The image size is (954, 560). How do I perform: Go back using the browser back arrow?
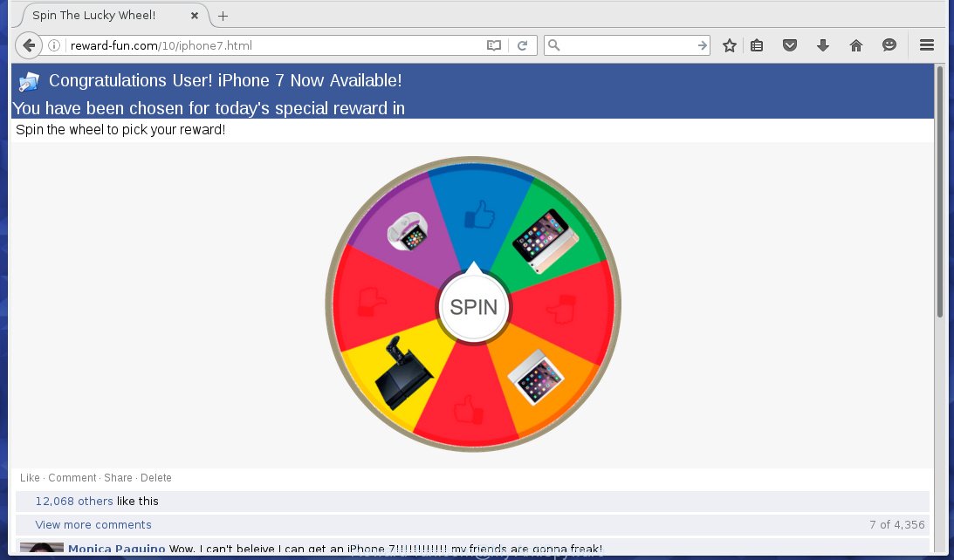[x=29, y=45]
